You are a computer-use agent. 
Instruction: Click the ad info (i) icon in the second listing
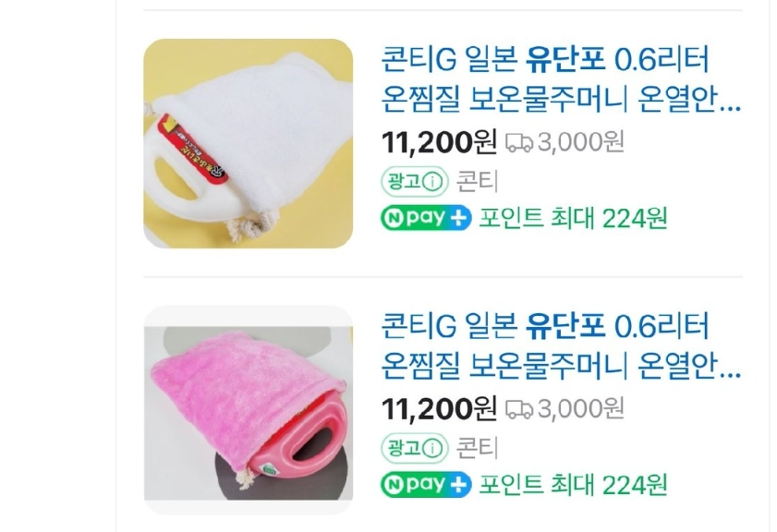click(x=433, y=449)
